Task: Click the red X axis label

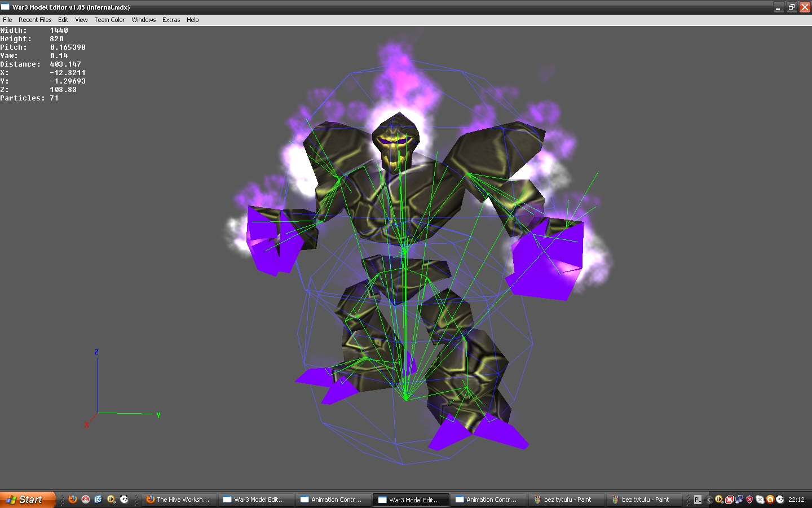Action: point(87,424)
